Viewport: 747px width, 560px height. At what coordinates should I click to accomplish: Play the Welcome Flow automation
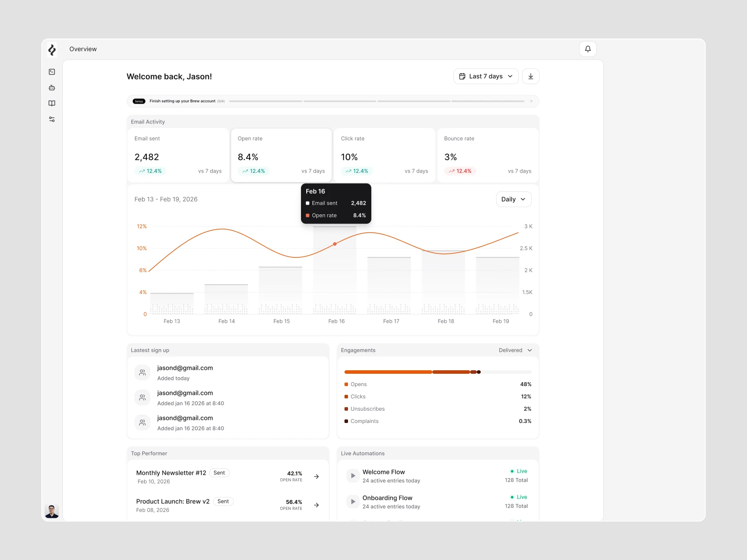click(x=353, y=476)
